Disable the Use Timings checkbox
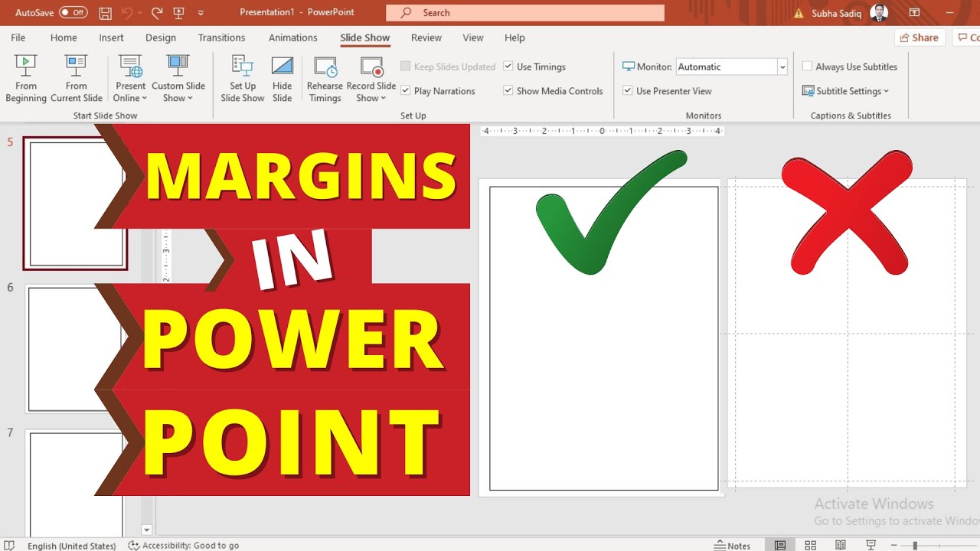This screenshot has height=551, width=980. 508,67
